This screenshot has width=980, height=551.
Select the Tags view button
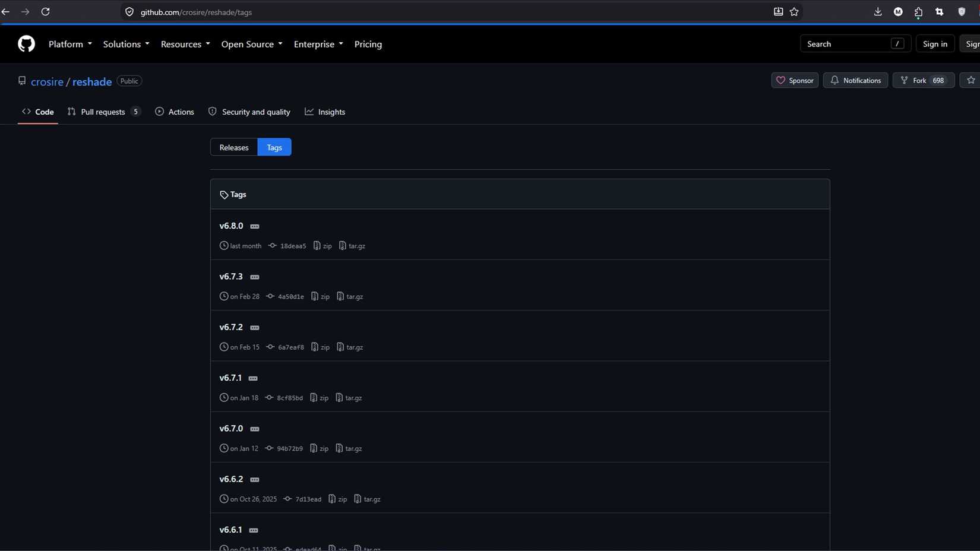(274, 147)
